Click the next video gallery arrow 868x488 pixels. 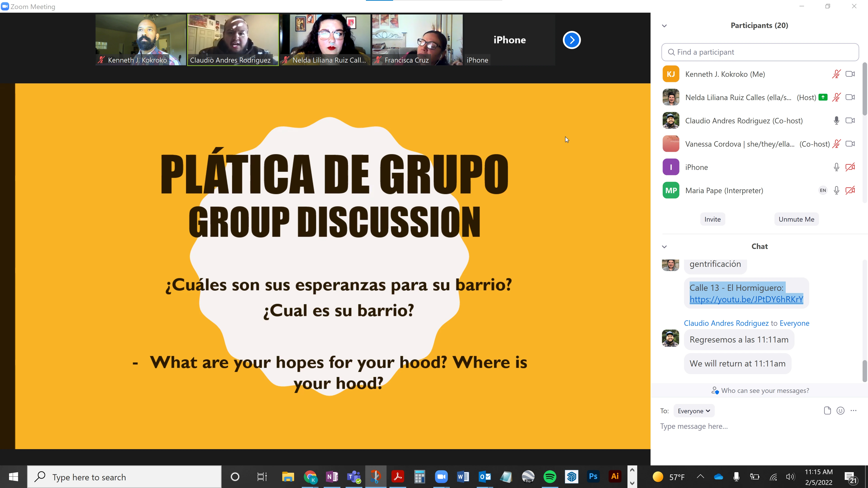[x=571, y=40]
